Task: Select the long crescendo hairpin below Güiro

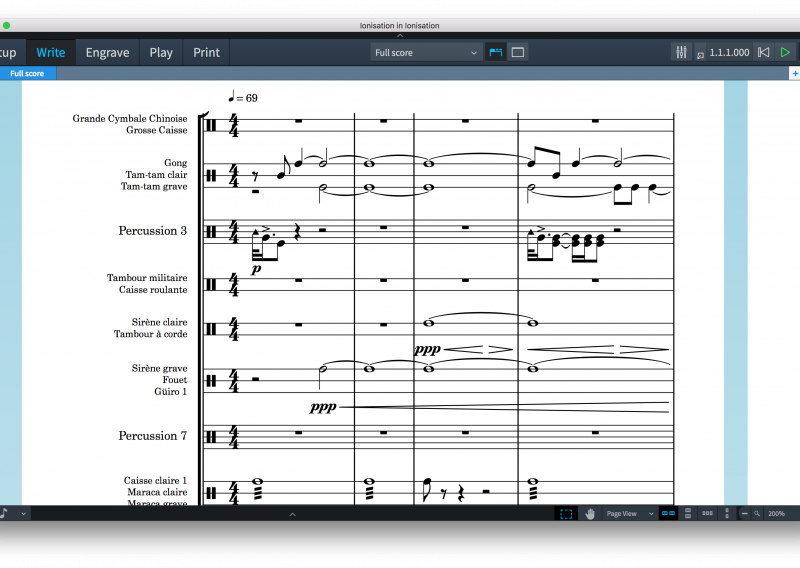Action: (x=504, y=407)
